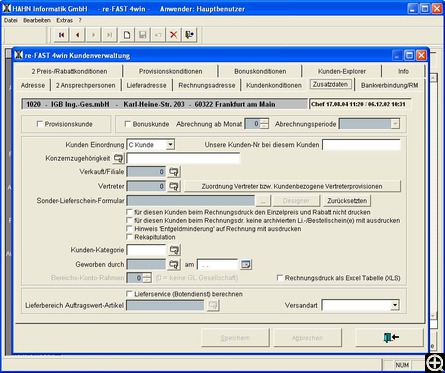This screenshot has height=373, width=445.
Task: Click browse ellipsis button for Sonder-Lieferschein-Formular
Action: click(263, 201)
